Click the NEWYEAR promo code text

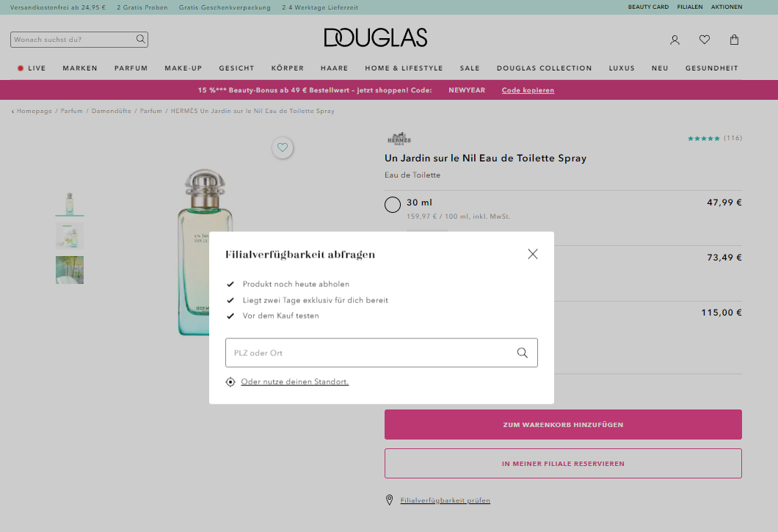click(467, 90)
